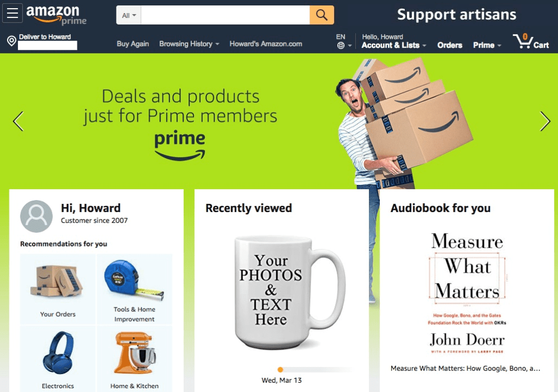558x392 pixels.
Task: Open the hamburger navigation menu
Action: click(13, 13)
